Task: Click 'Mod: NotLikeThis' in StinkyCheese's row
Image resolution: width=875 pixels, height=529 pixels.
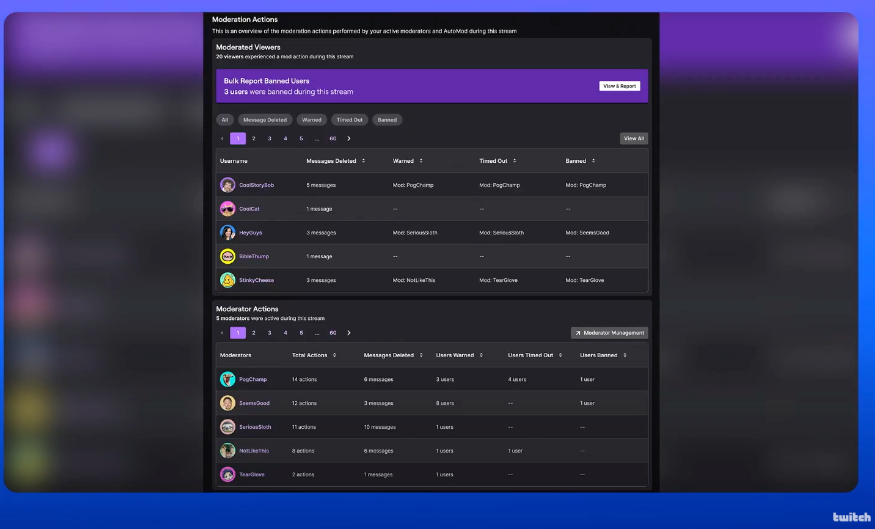Action: [x=414, y=280]
